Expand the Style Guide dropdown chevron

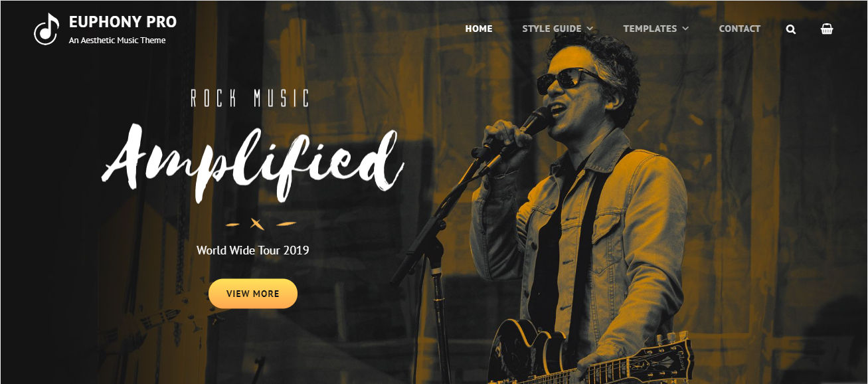tap(590, 29)
